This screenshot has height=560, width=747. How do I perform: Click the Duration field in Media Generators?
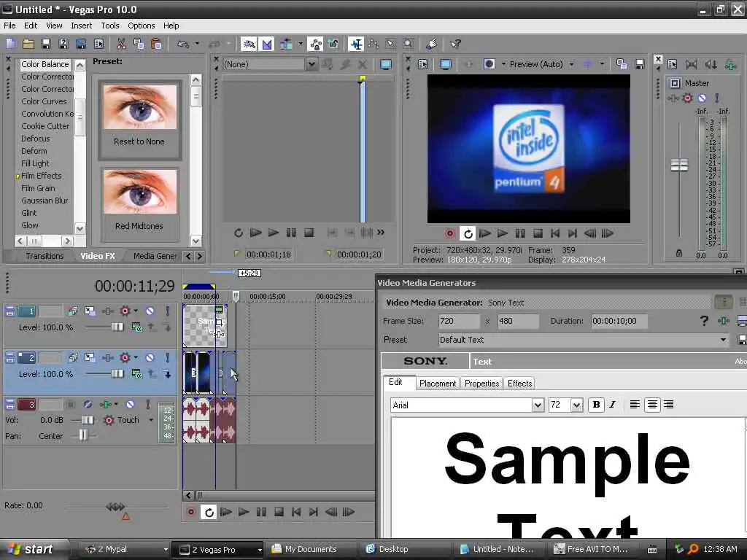pos(619,321)
